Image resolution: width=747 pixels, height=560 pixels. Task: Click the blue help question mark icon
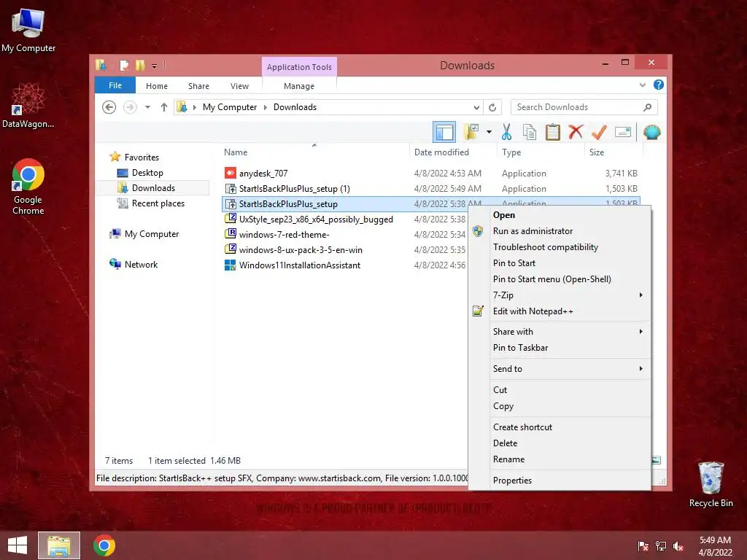(x=659, y=85)
